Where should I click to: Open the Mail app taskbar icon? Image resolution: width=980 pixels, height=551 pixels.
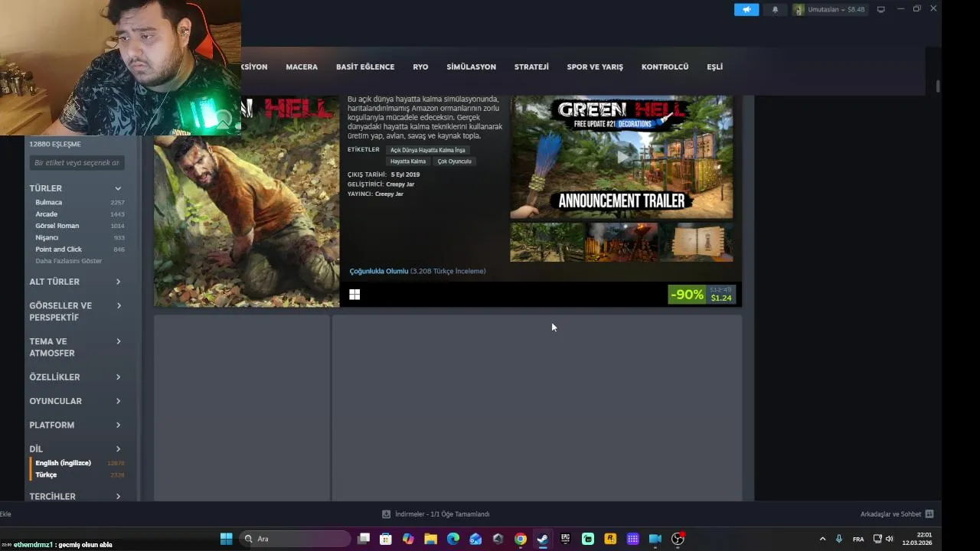[475, 539]
